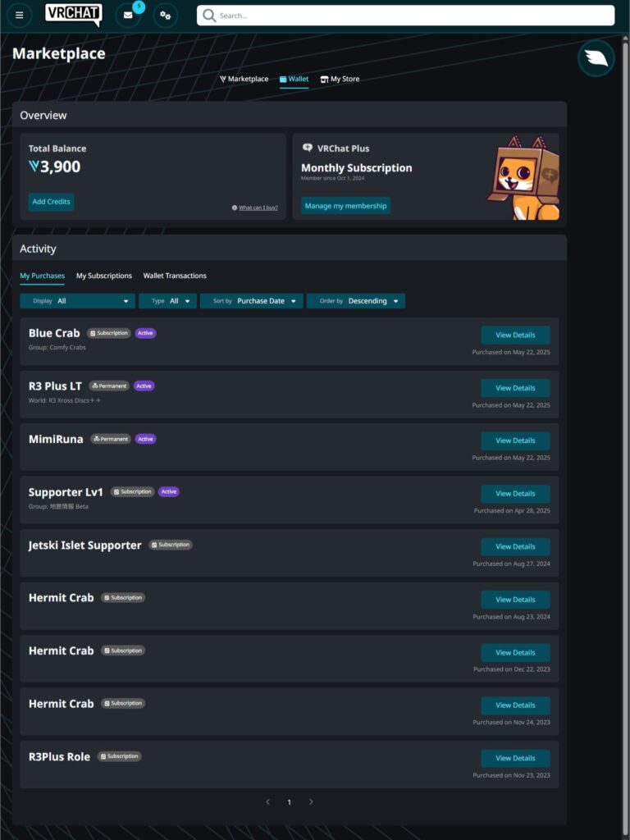View Details for Supporter Lv1
This screenshot has width=630, height=840.
click(515, 493)
